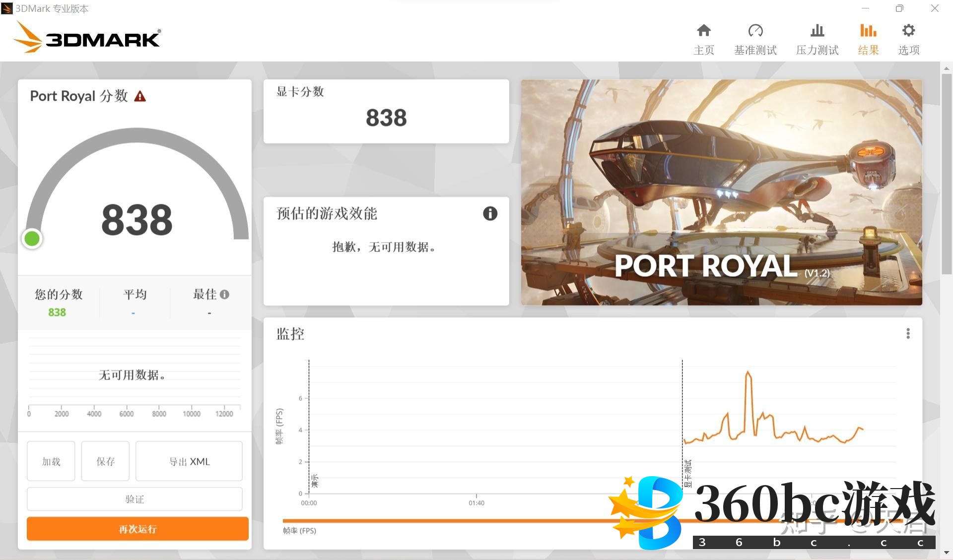The width and height of the screenshot is (953, 560).
Task: Open the Benchmarks (基准测试) gauge icon
Action: coord(755,31)
